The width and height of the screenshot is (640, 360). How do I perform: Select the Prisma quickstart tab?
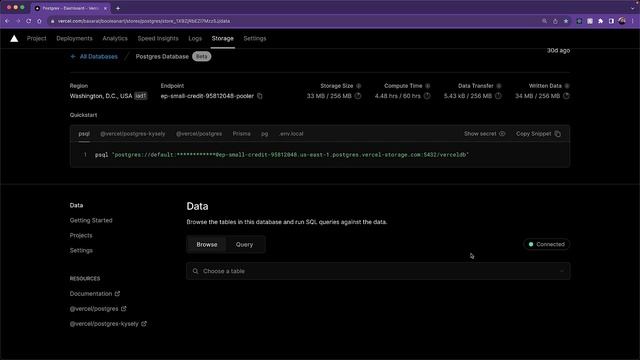point(242,134)
